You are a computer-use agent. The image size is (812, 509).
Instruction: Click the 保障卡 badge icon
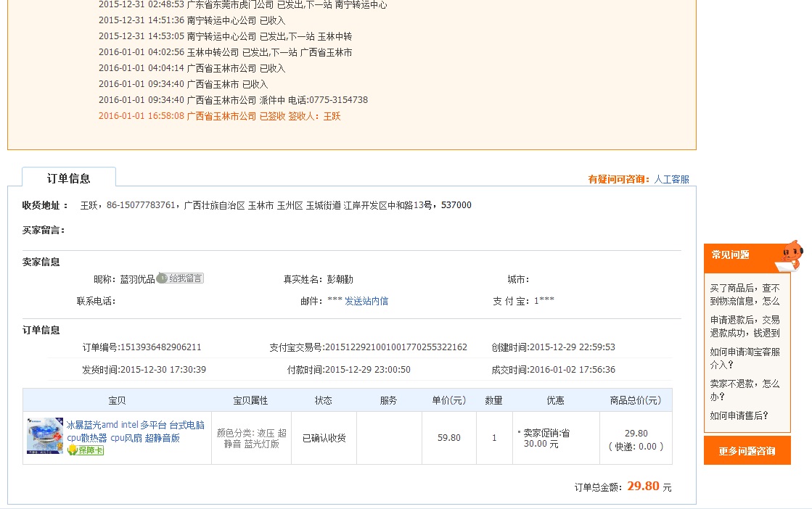coord(86,450)
